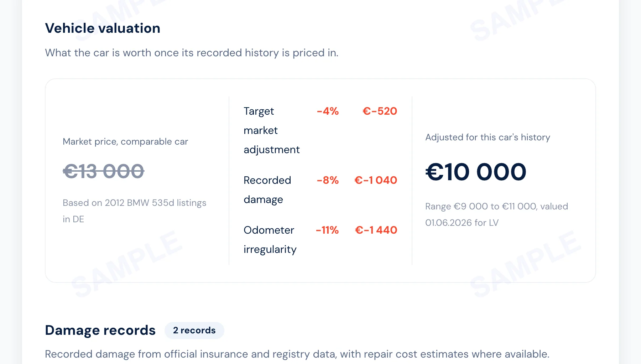Image resolution: width=641 pixels, height=364 pixels.
Task: Click the Damage records heading
Action: pyautogui.click(x=100, y=330)
